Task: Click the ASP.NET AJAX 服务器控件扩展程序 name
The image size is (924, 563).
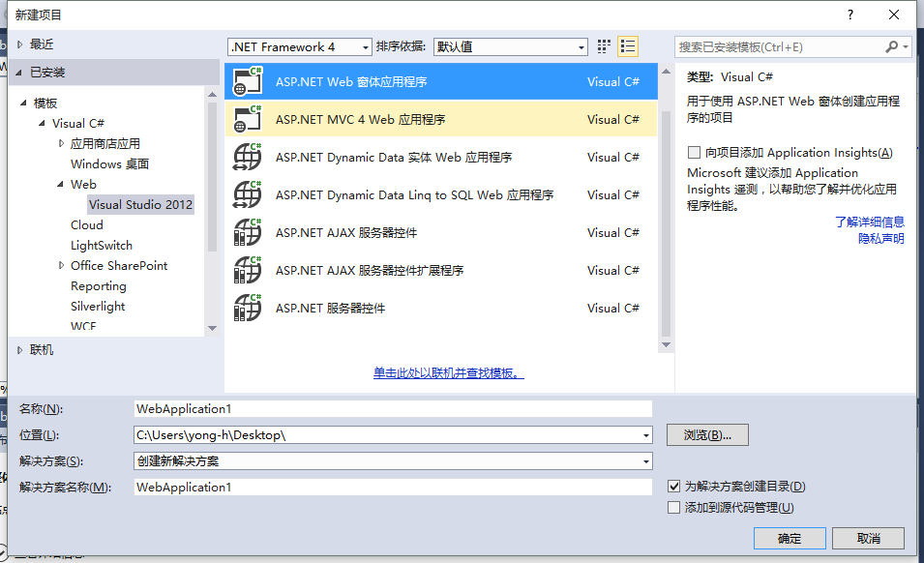Action: point(370,270)
